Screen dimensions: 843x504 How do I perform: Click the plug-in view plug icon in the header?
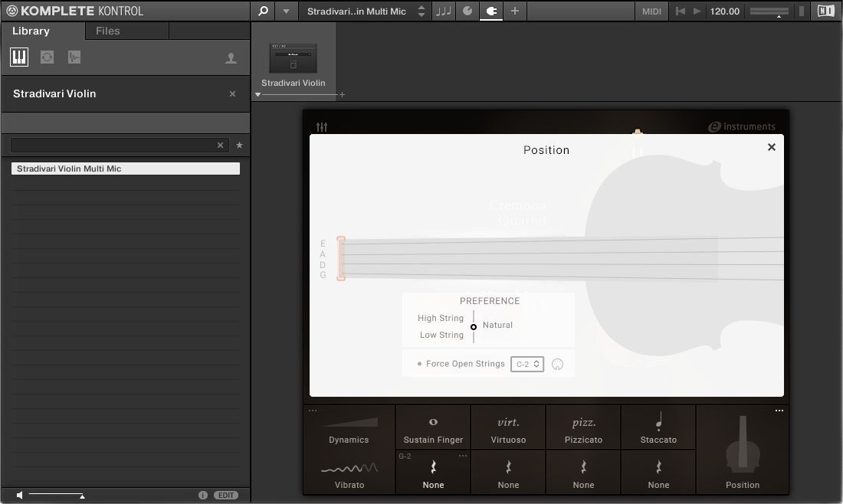(491, 11)
